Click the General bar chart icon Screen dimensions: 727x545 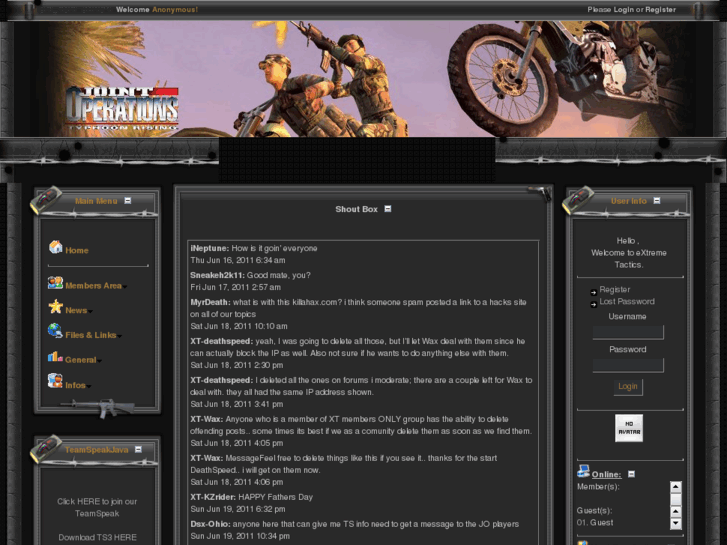[55, 356]
